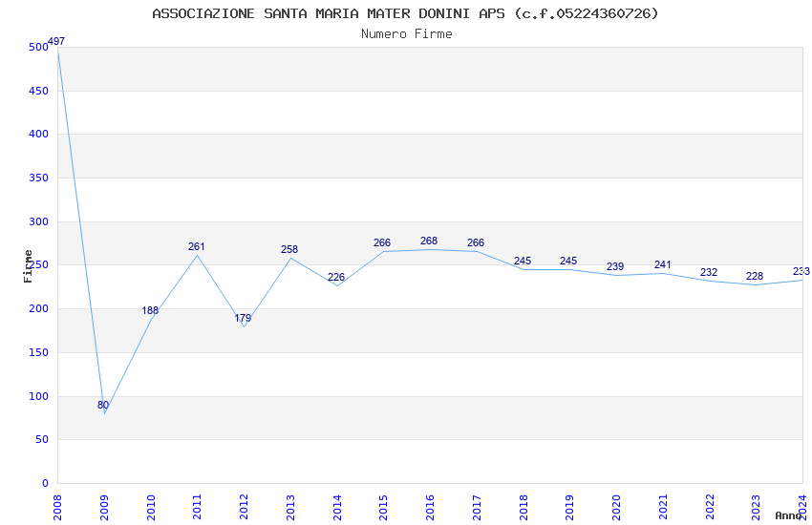Click the 179 data label for 2012
The height and width of the screenshot is (525, 812).
click(243, 318)
